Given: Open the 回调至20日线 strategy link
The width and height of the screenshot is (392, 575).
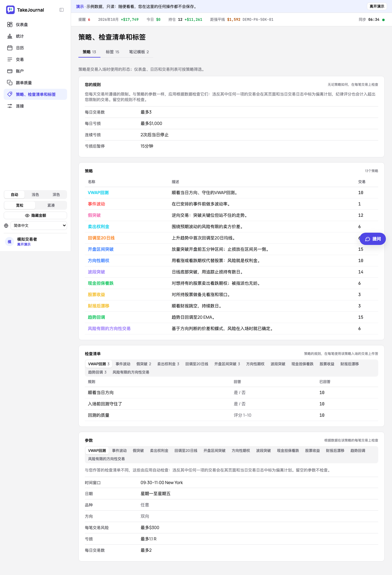Looking at the screenshot, I should pyautogui.click(x=101, y=238).
